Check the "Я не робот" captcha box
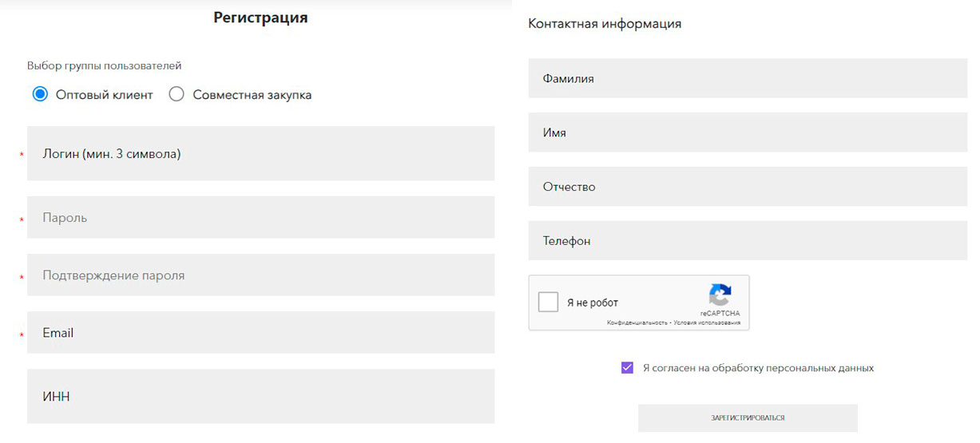This screenshot has height=443, width=980. point(548,302)
